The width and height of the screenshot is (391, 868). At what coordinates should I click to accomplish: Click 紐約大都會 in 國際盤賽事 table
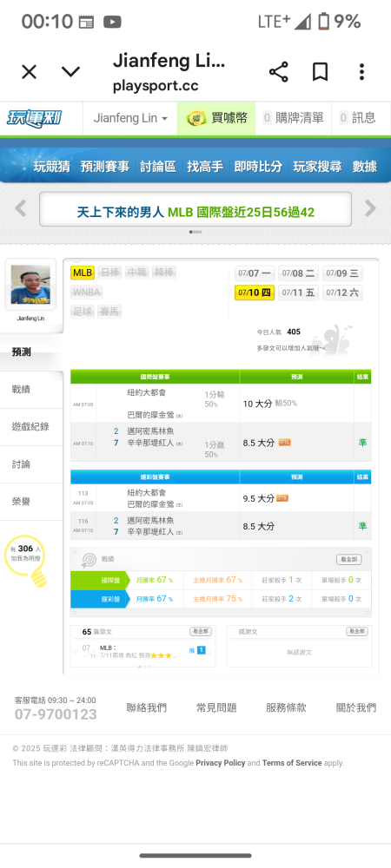click(x=146, y=393)
